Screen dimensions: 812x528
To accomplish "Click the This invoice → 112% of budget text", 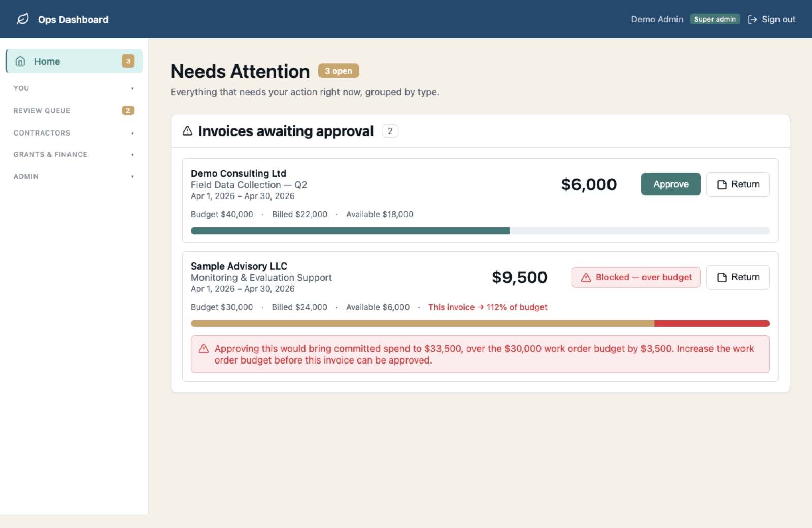I will tap(488, 307).
